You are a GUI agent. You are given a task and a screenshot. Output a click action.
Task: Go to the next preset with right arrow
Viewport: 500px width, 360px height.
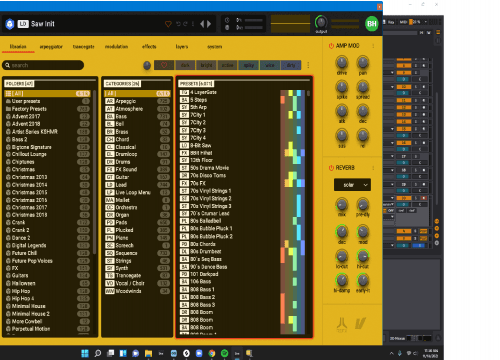[x=209, y=24]
